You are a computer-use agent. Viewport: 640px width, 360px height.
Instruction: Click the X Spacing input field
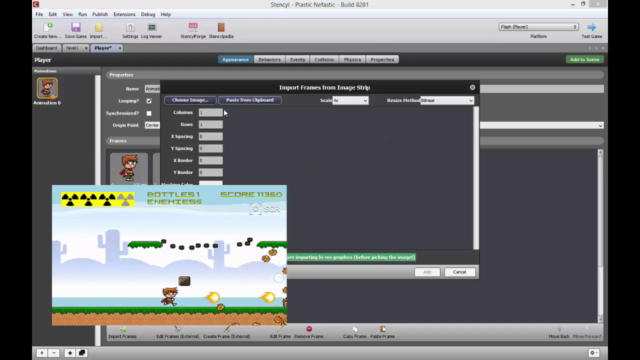tap(211, 136)
